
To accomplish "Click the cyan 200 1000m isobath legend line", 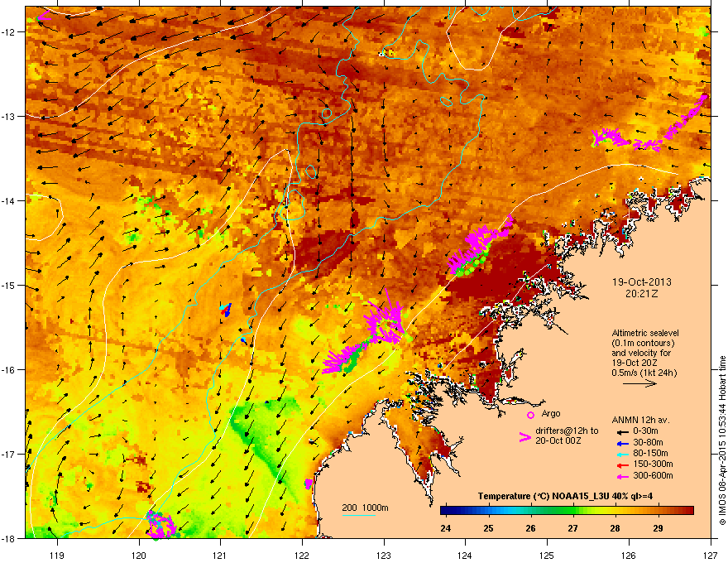I will pyautogui.click(x=358, y=515).
